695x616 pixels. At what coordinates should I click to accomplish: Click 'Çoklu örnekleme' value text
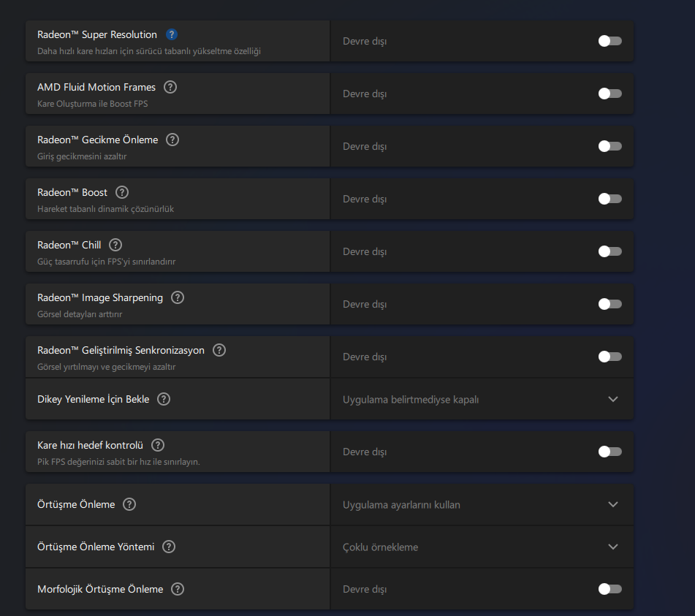tap(380, 547)
